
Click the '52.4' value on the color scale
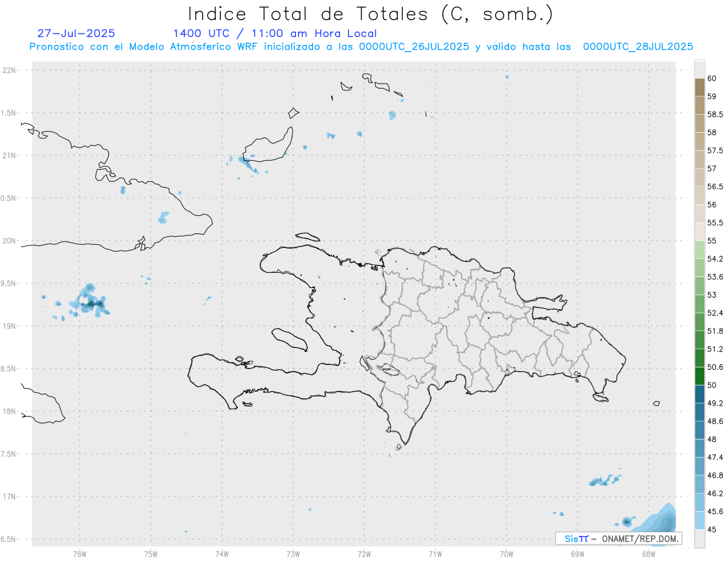pos(715,313)
